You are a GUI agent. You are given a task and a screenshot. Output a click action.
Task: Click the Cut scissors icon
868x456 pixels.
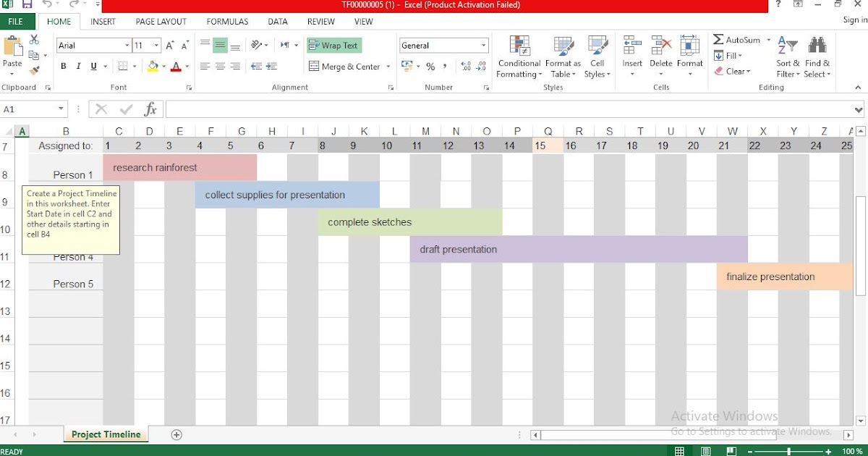[34, 39]
